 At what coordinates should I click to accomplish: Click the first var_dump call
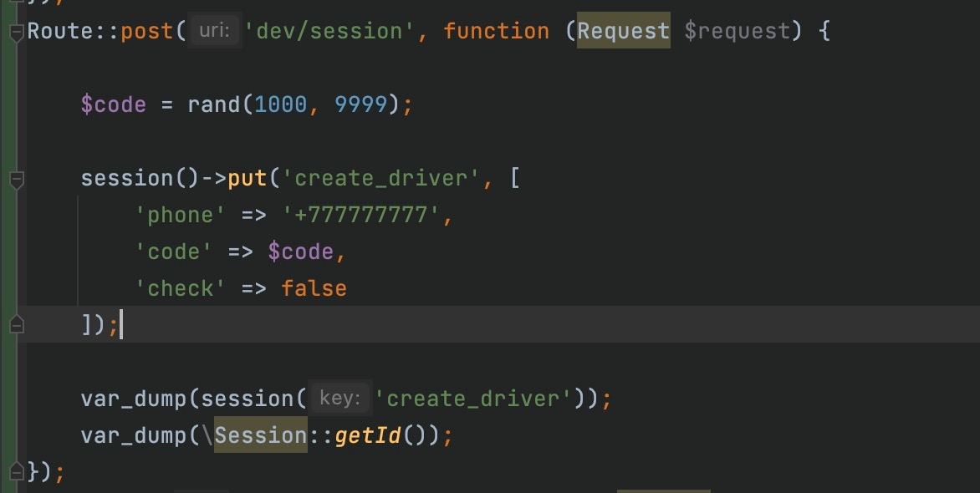click(x=134, y=399)
